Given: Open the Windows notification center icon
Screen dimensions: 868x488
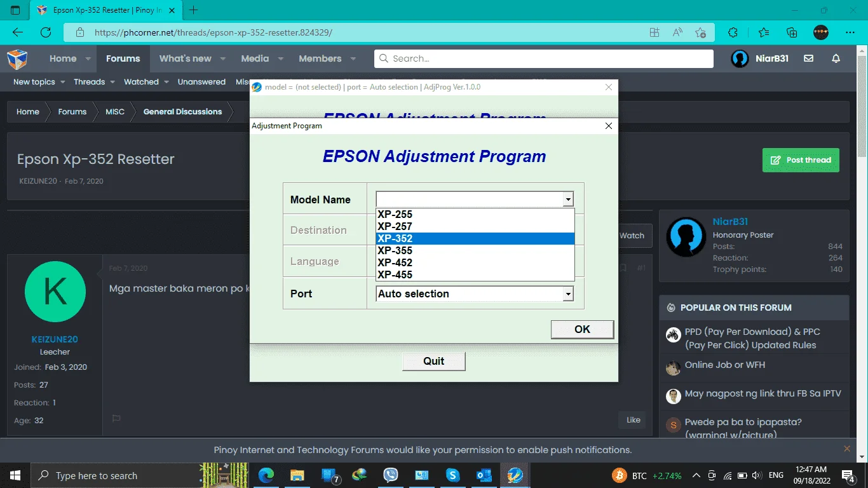Looking at the screenshot, I should [848, 475].
